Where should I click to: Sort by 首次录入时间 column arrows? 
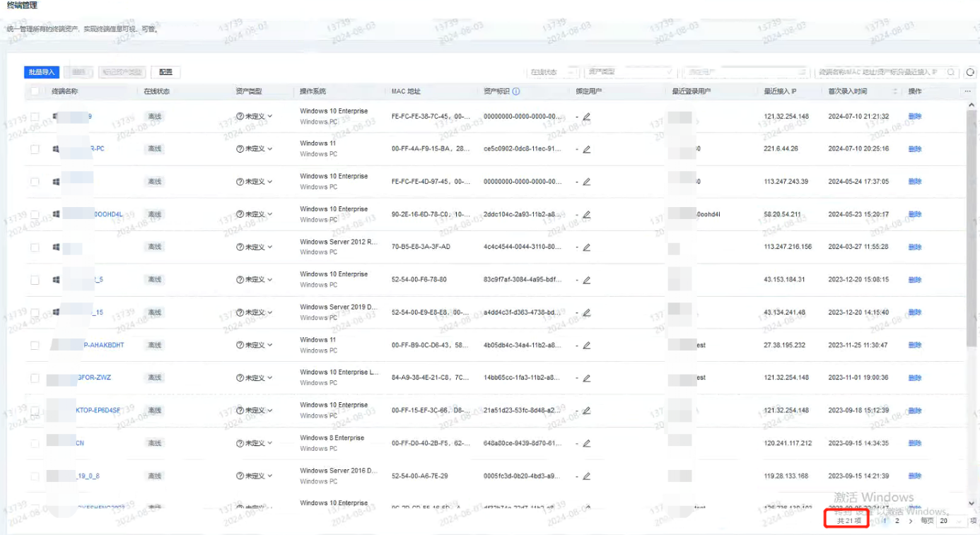tap(894, 91)
